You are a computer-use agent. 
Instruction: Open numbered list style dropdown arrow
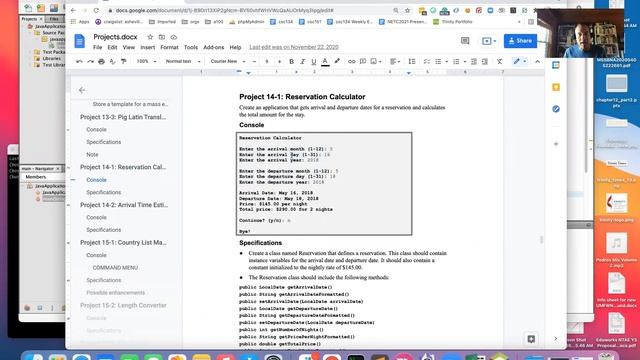tap(464, 62)
